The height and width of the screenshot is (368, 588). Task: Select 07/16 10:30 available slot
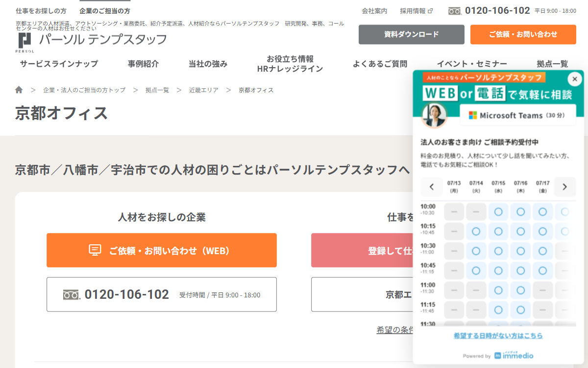(x=520, y=251)
